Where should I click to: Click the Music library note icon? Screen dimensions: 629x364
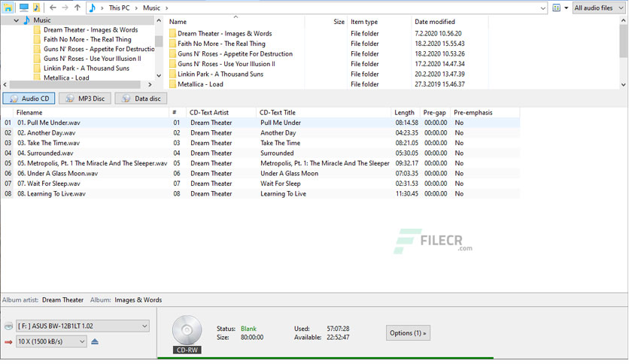(x=36, y=8)
